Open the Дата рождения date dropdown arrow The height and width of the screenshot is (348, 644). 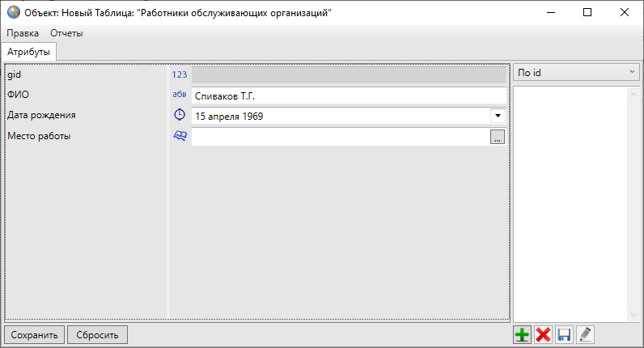pos(497,116)
